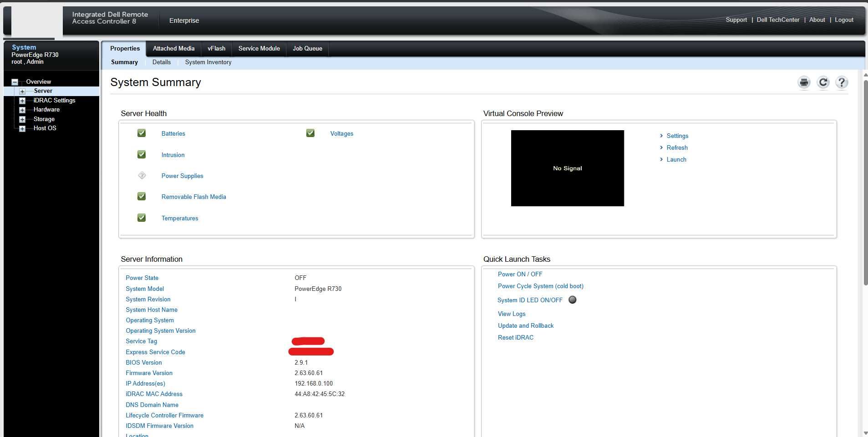This screenshot has height=437, width=868.
Task: Click the Voltages green check status icon
Action: tap(310, 133)
